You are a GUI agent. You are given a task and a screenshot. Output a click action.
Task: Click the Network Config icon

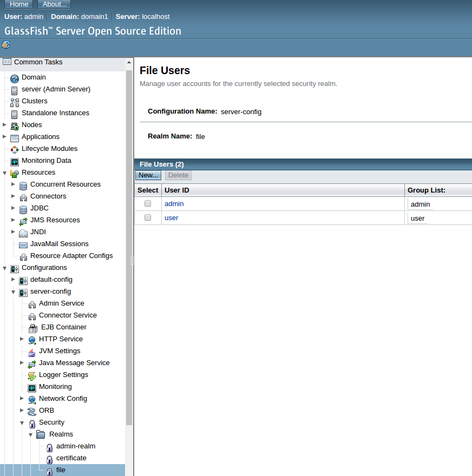32,400
